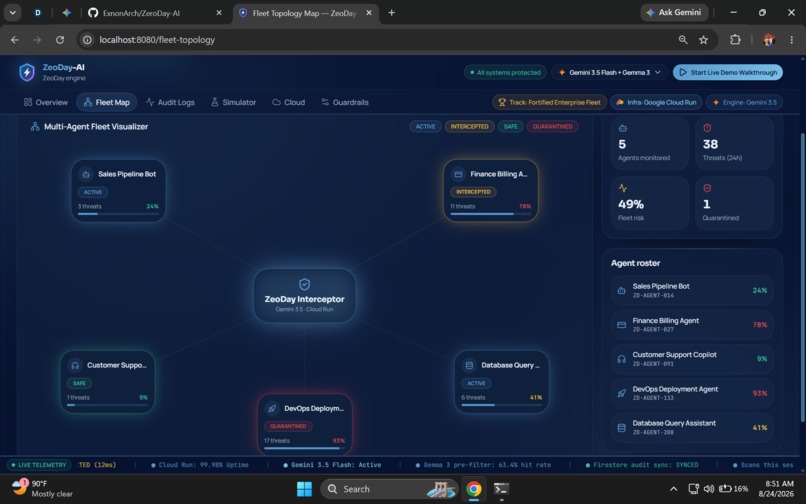Click the Fleet risk pulse icon

click(622, 188)
